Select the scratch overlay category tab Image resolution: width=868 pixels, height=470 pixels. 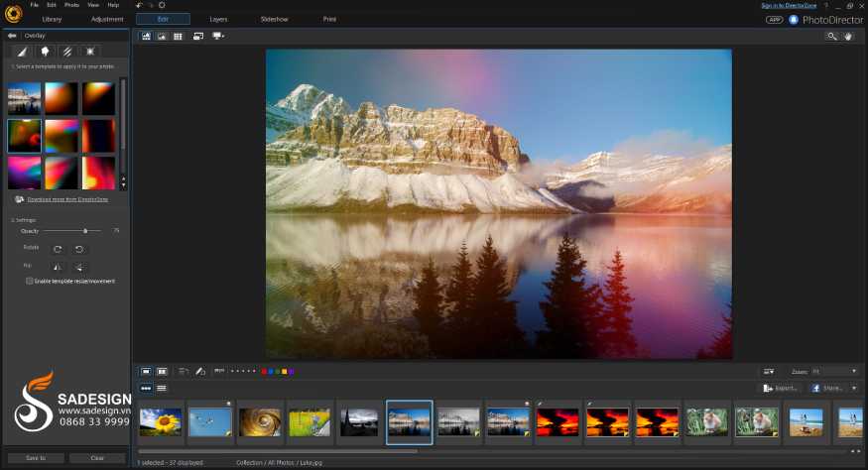(x=67, y=52)
